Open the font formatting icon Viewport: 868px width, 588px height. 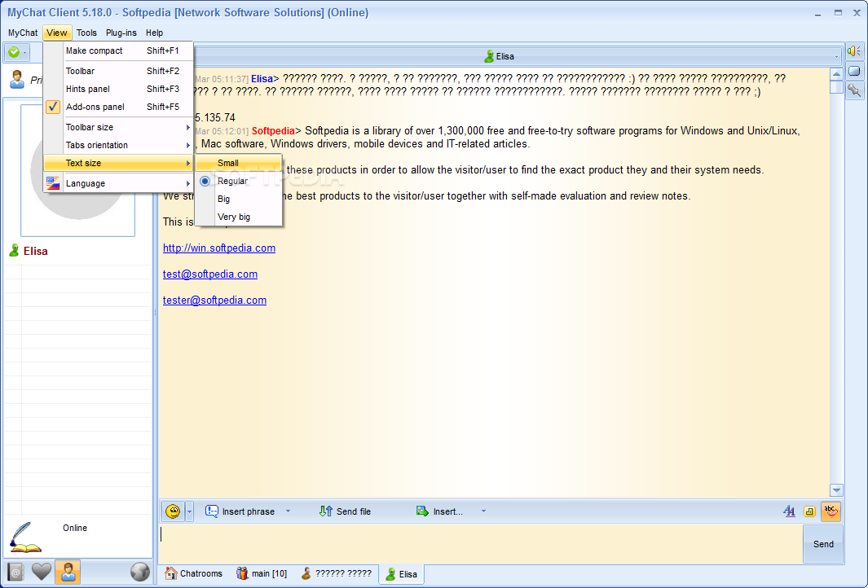pos(789,511)
